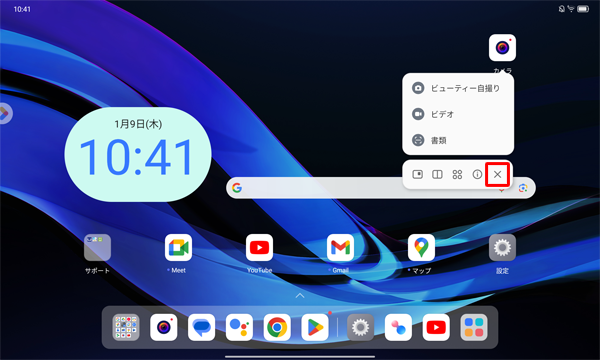Open 設定 settings on home screen
The image size is (600, 360).
pyautogui.click(x=502, y=248)
